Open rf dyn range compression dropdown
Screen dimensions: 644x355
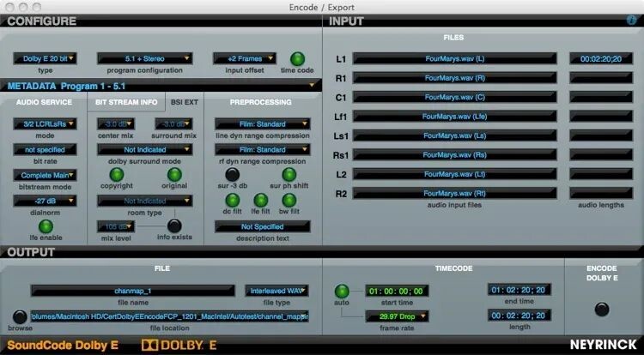pyautogui.click(x=263, y=149)
